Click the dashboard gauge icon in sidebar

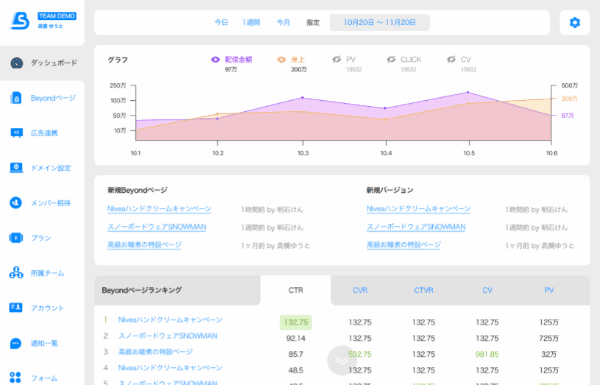click(16, 63)
